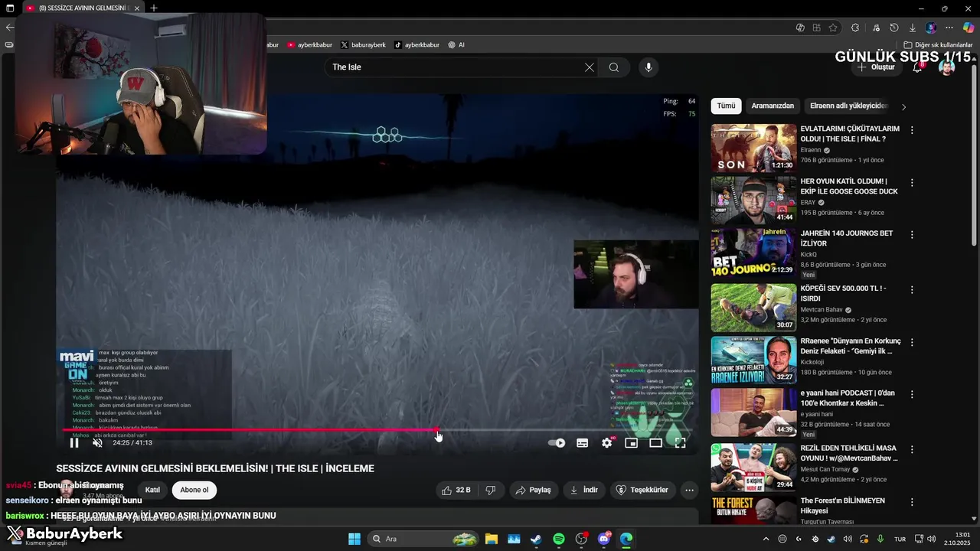Open the player settings gear

coord(607,443)
